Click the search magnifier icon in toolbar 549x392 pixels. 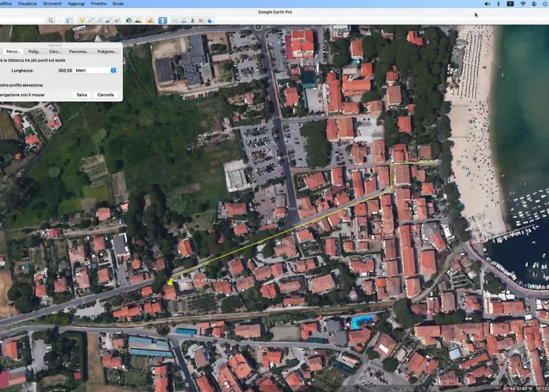pos(51,20)
